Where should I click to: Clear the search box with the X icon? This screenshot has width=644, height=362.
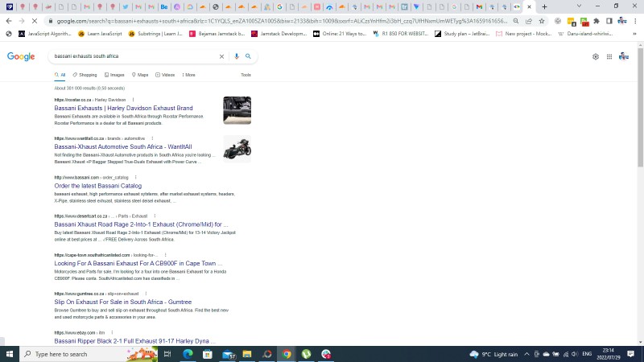point(221,56)
